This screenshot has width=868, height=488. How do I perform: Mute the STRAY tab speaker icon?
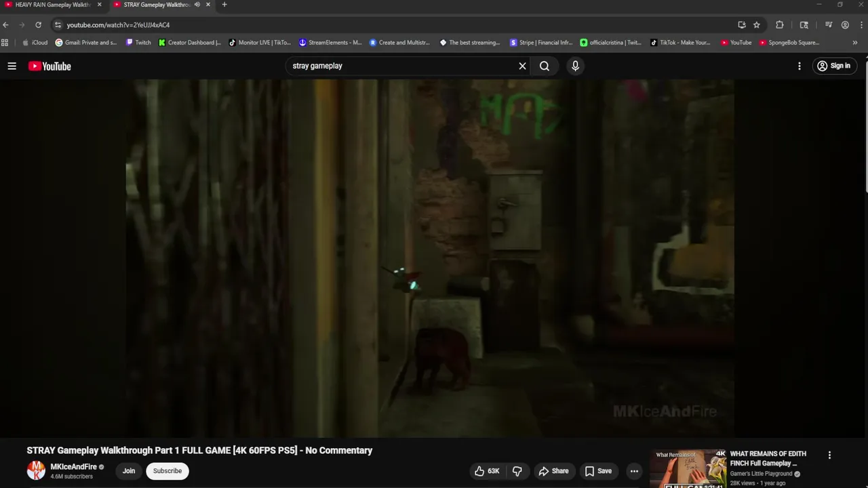click(x=197, y=5)
